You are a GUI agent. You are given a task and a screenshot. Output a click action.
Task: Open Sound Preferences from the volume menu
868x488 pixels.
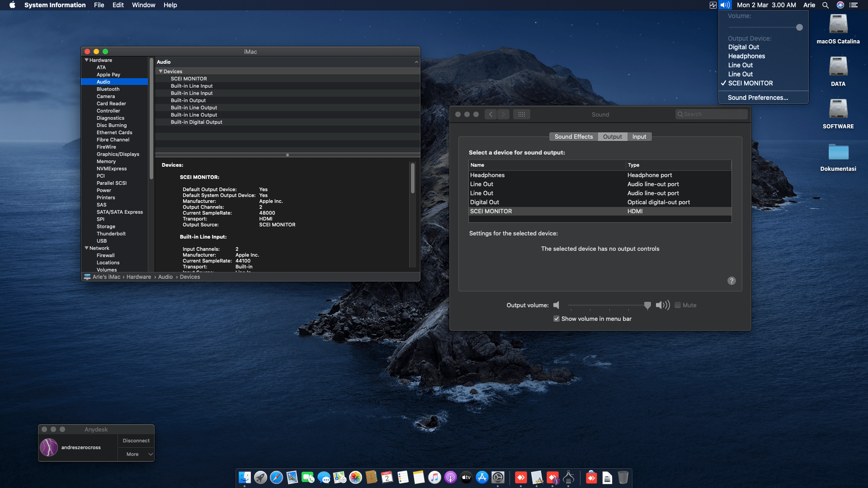pos(758,98)
